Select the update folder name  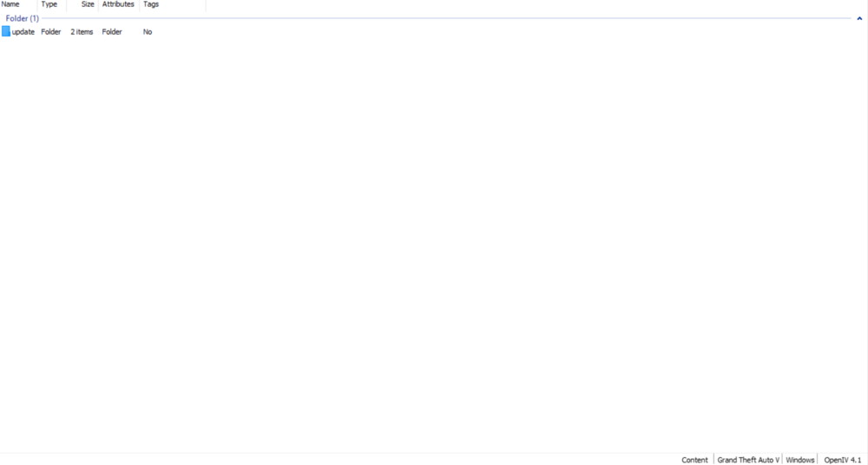(x=23, y=32)
